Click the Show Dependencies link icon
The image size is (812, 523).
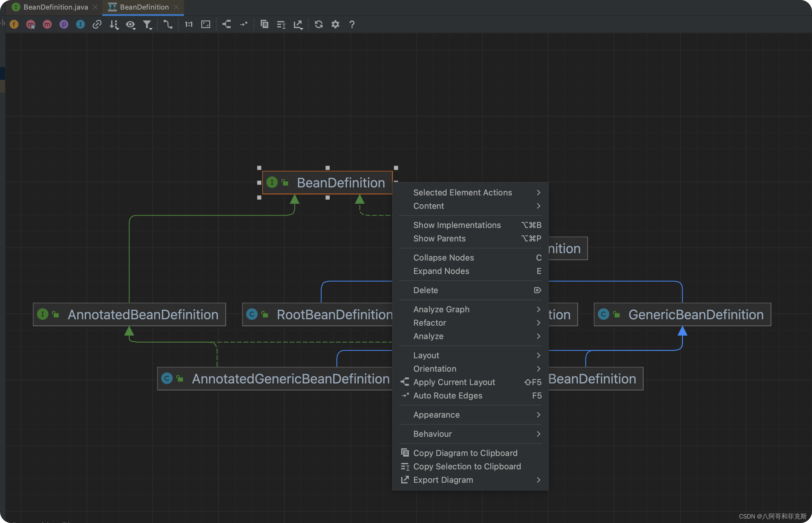[x=97, y=25]
